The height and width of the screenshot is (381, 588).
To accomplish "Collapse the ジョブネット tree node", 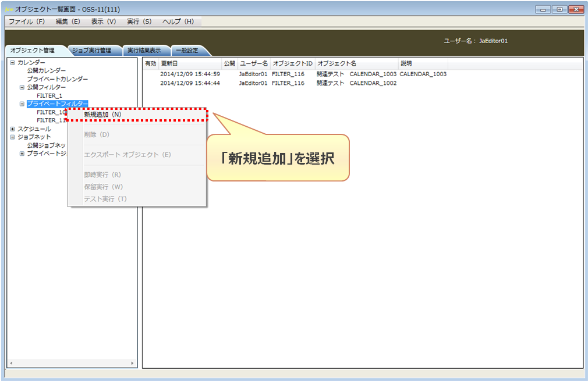I will pos(12,137).
